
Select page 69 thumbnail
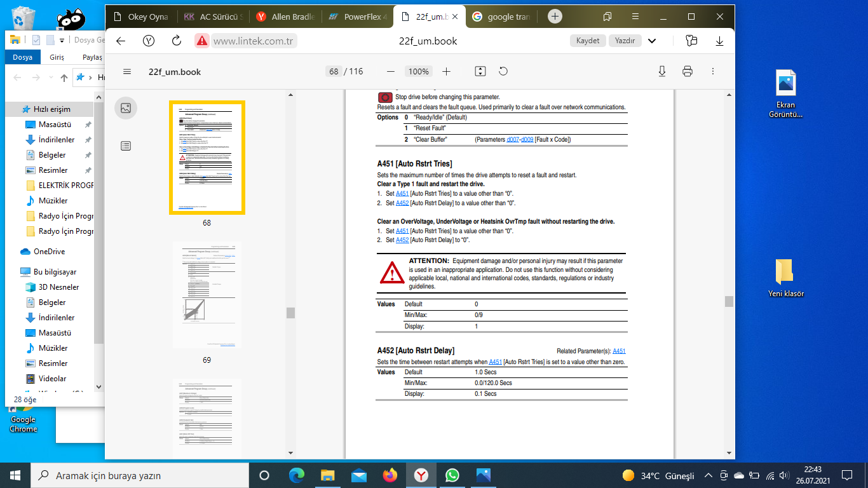tap(207, 295)
